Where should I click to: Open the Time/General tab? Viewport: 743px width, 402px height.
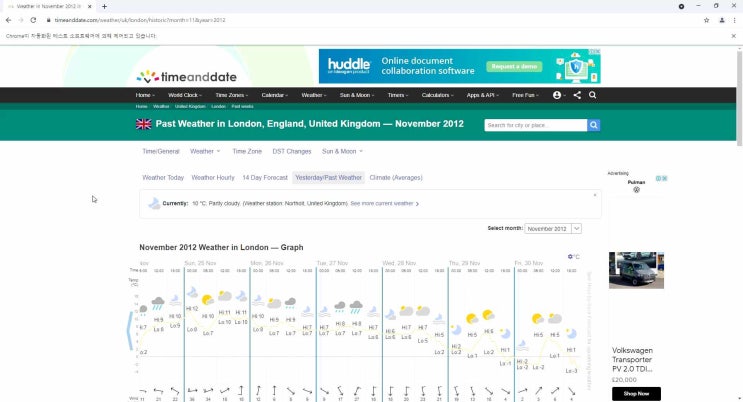click(161, 151)
